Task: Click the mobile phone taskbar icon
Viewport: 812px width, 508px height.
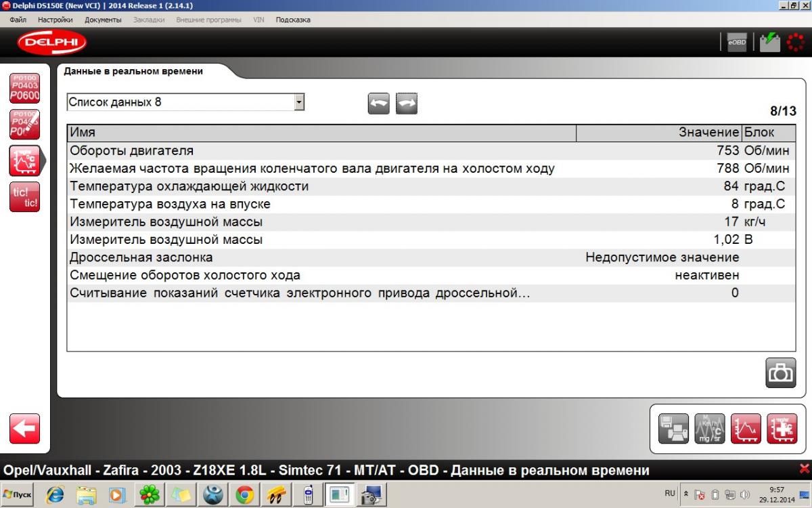Action: pyautogui.click(x=308, y=495)
